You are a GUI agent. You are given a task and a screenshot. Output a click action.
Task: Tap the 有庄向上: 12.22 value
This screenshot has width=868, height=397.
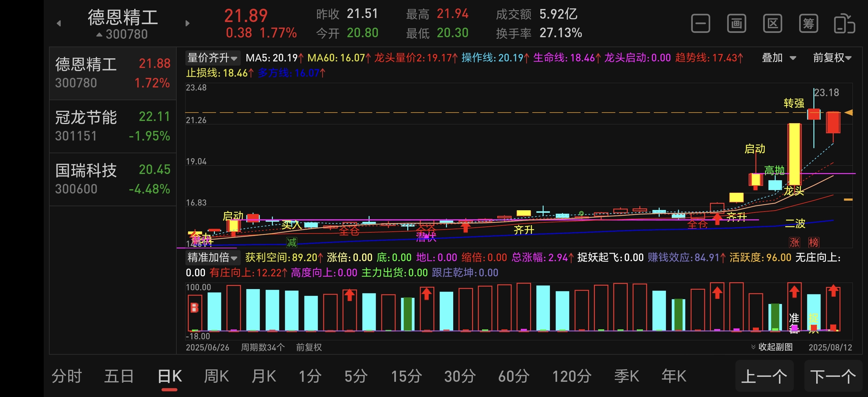[248, 273]
